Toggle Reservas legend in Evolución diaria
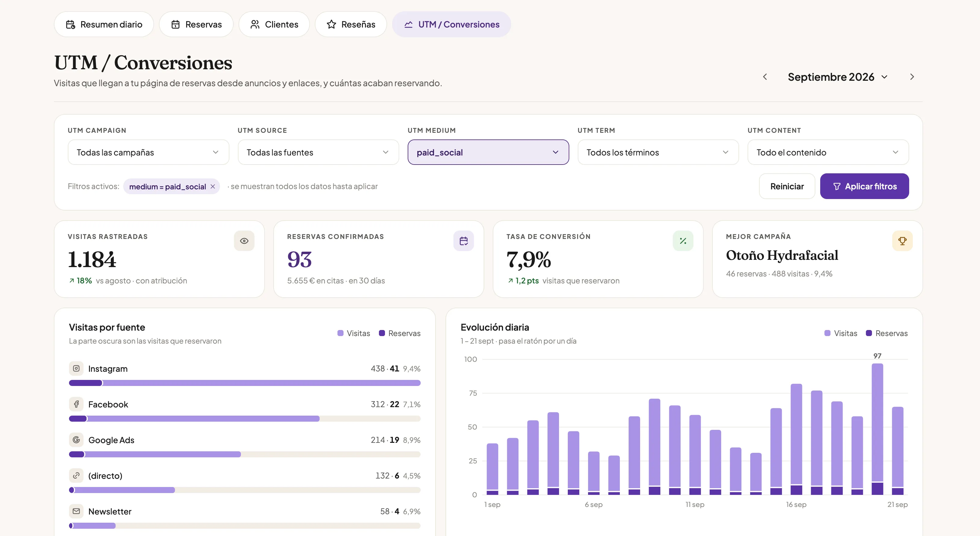The image size is (980, 536). 886,333
